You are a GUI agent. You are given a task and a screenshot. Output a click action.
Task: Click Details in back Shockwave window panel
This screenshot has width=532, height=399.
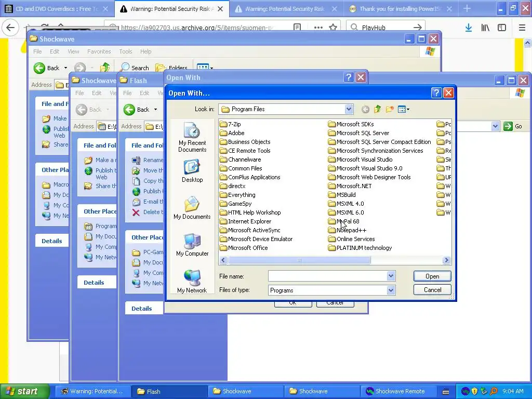pyautogui.click(x=51, y=241)
